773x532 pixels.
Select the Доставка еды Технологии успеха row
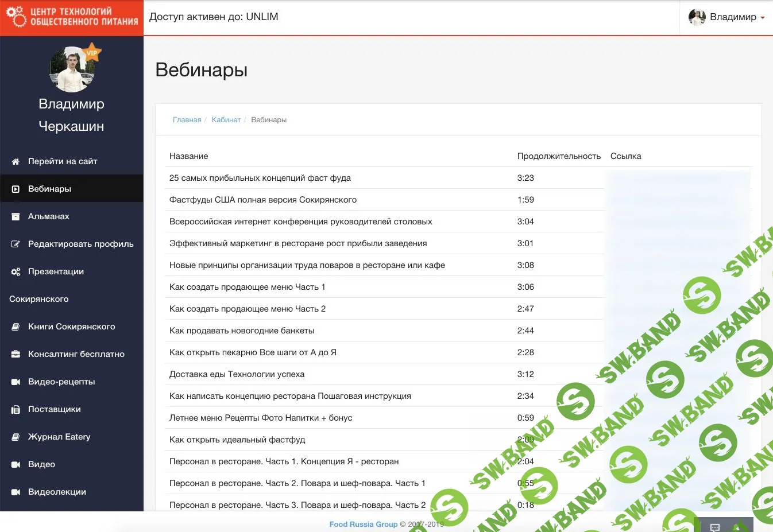237,374
